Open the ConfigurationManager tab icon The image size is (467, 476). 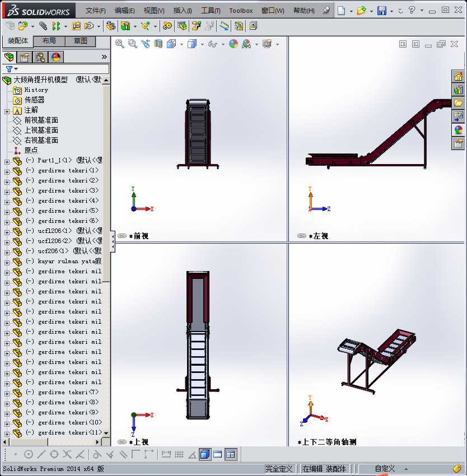point(40,57)
